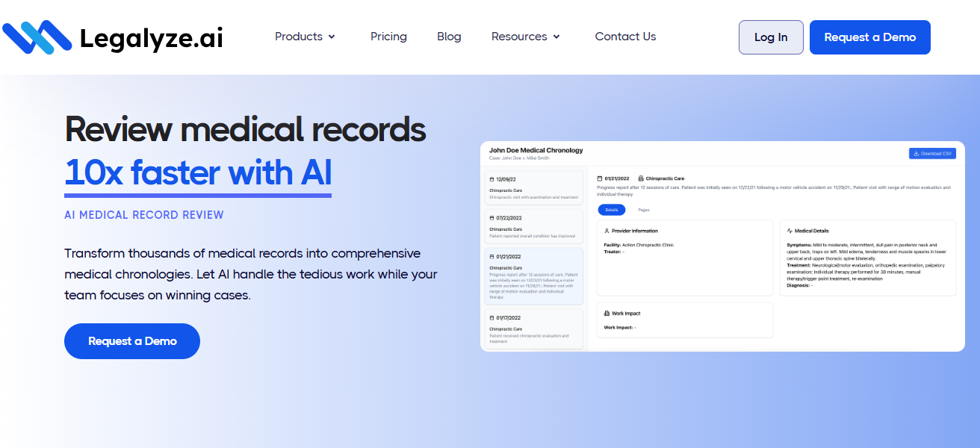Open the Contact Us page
This screenshot has width=980, height=448.
click(625, 37)
